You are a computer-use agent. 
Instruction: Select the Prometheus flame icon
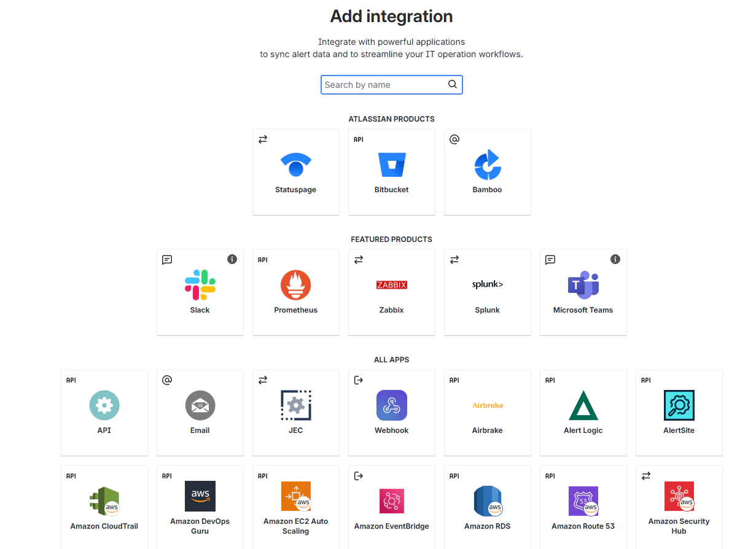[x=296, y=285]
